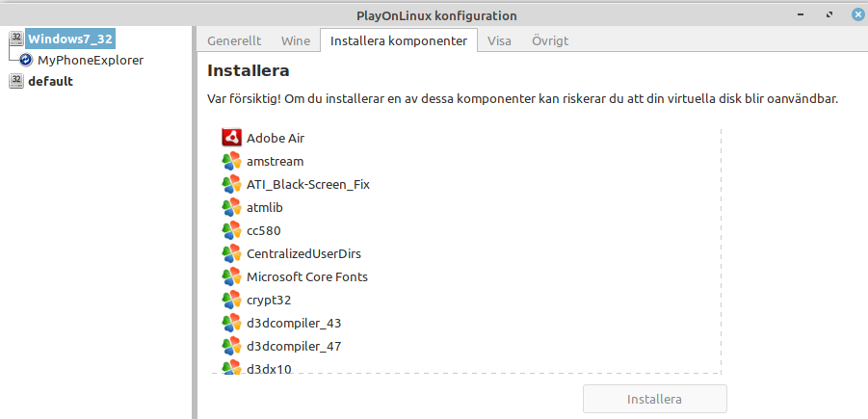
Task: Click the Windows7_32 virtual drive icon
Action: [15, 39]
